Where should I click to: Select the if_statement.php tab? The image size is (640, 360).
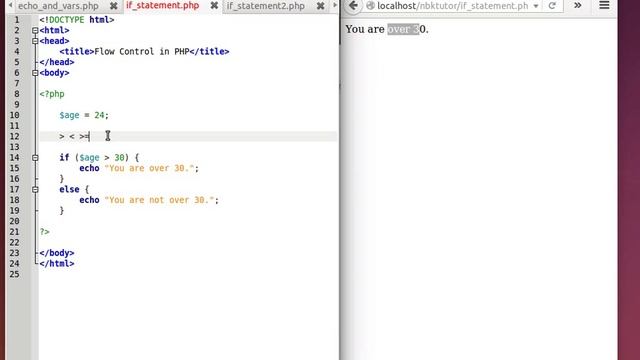pyautogui.click(x=162, y=6)
